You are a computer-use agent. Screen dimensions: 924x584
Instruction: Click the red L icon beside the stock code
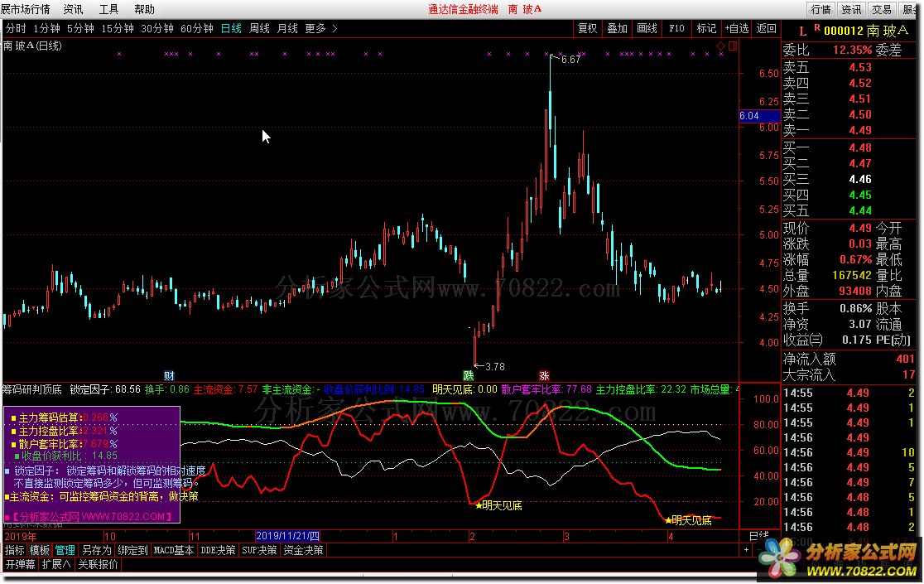click(802, 31)
